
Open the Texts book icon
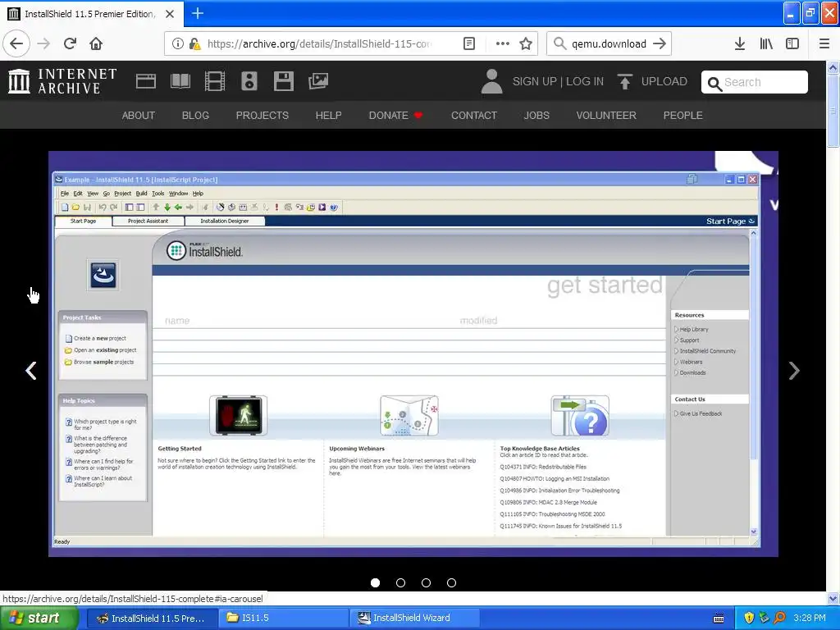coord(180,81)
